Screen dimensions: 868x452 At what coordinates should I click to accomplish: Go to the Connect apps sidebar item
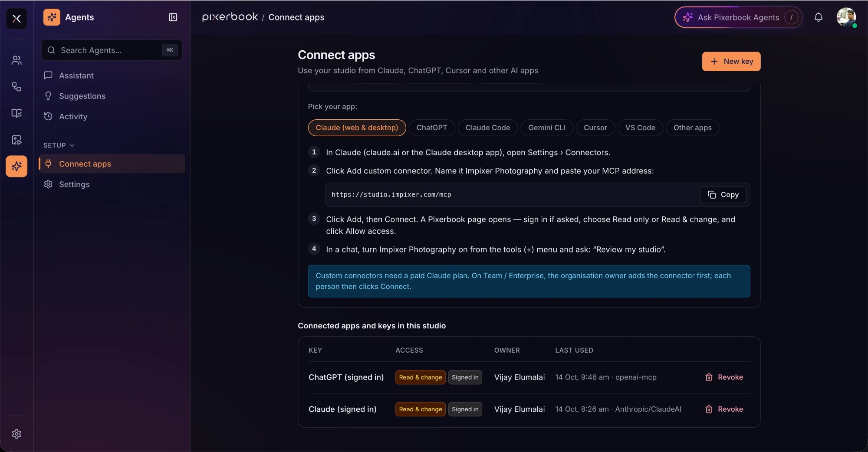pyautogui.click(x=112, y=164)
